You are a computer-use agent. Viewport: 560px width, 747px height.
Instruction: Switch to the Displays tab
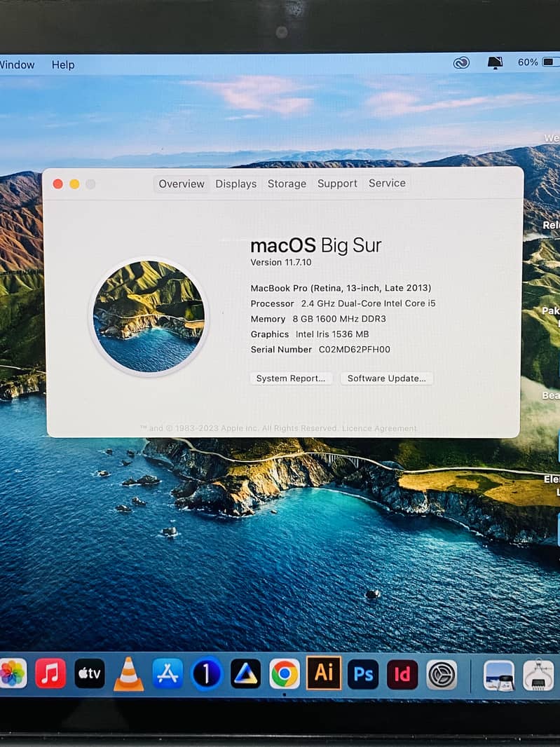(x=235, y=184)
